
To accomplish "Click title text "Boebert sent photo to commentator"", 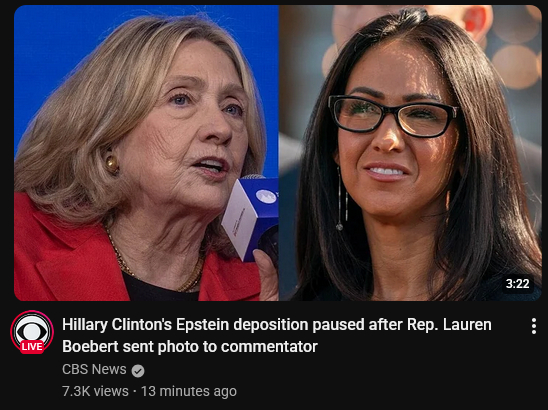I will click(x=190, y=347).
